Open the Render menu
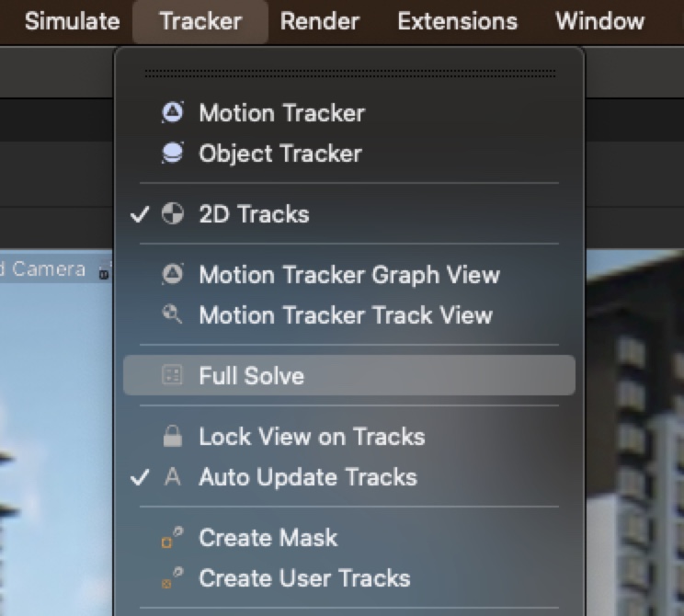The width and height of the screenshot is (684, 616). coord(320,21)
